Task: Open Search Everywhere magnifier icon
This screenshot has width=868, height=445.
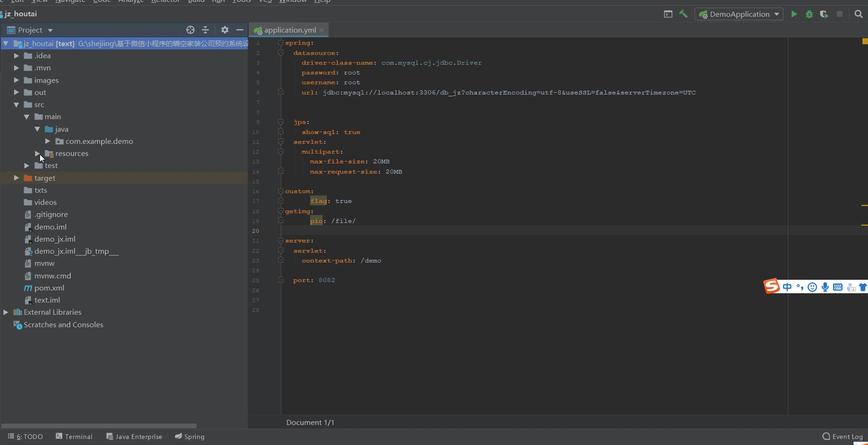Action: tap(858, 14)
